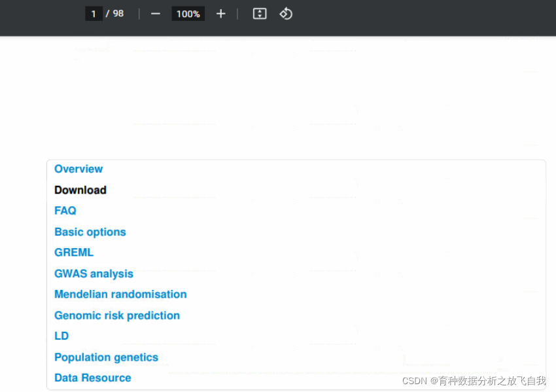This screenshot has height=392, width=556.
Task: Open Mendelian randomisation page
Action: [120, 294]
